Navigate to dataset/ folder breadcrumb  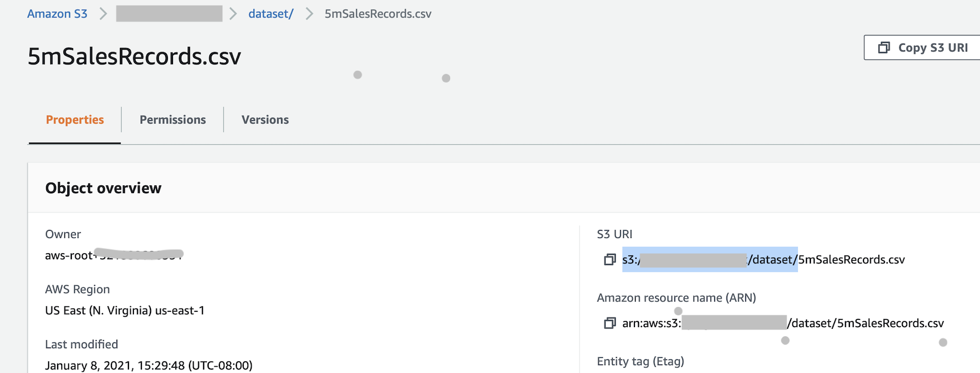271,14
